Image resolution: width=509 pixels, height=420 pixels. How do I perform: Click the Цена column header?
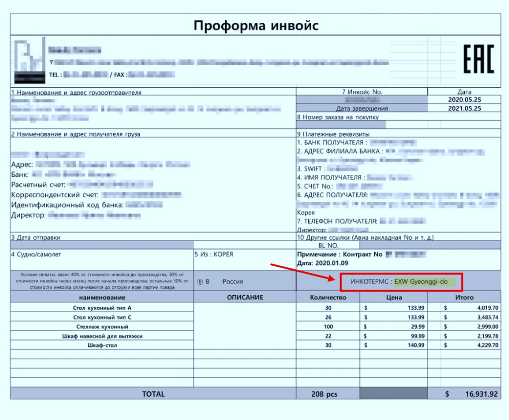point(394,297)
